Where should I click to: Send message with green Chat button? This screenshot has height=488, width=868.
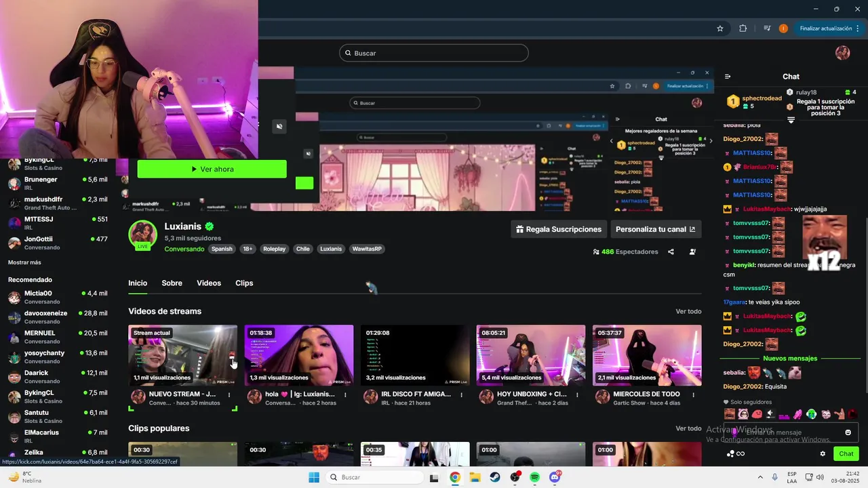[x=846, y=453]
